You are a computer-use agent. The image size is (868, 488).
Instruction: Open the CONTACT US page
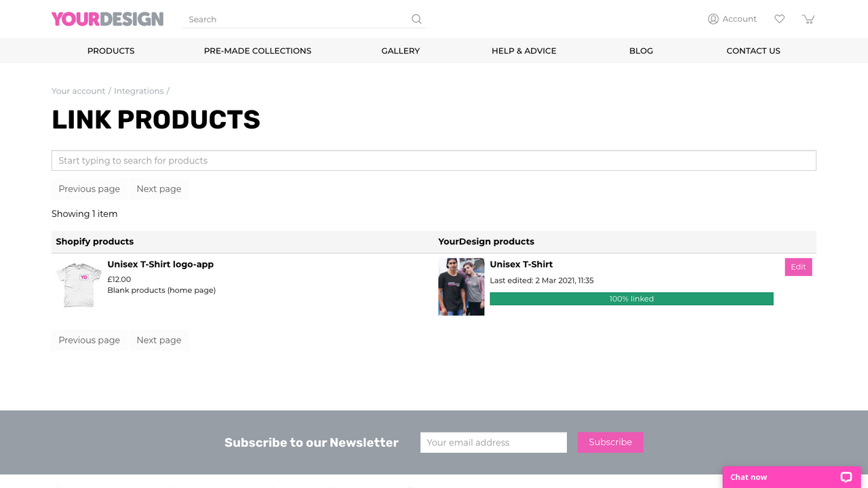point(753,50)
